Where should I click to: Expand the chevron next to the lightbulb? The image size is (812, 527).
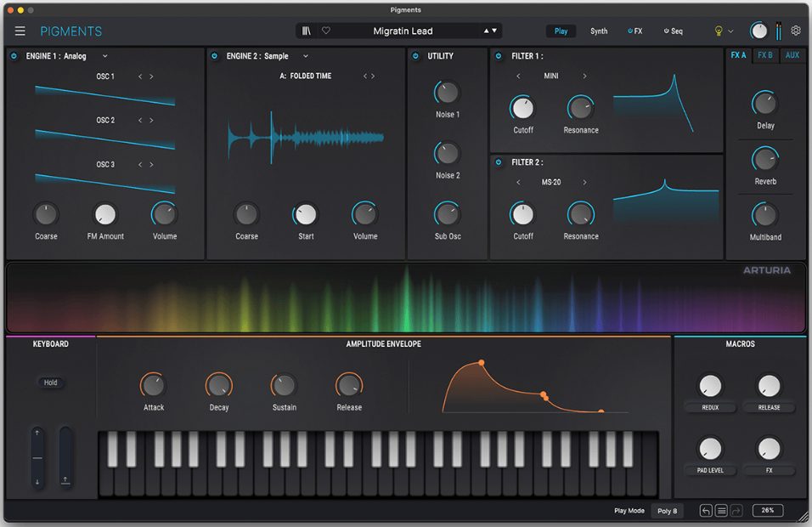pos(730,31)
